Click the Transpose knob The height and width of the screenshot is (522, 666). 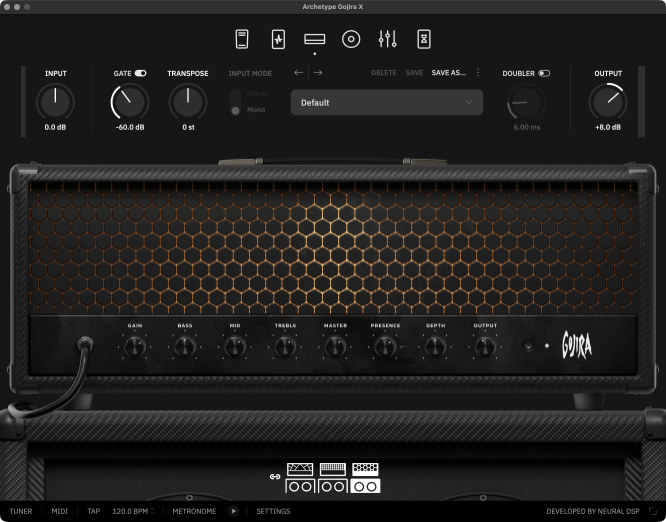[x=188, y=102]
